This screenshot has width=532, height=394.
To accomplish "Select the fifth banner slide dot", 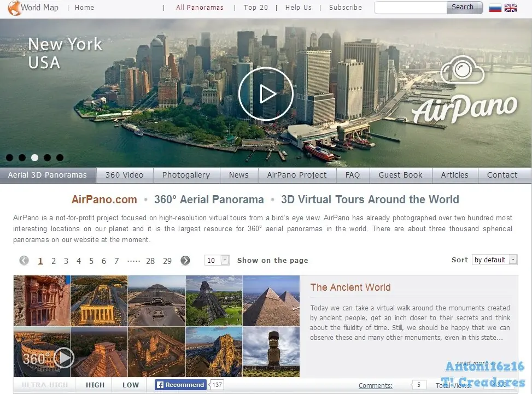I will point(60,158).
